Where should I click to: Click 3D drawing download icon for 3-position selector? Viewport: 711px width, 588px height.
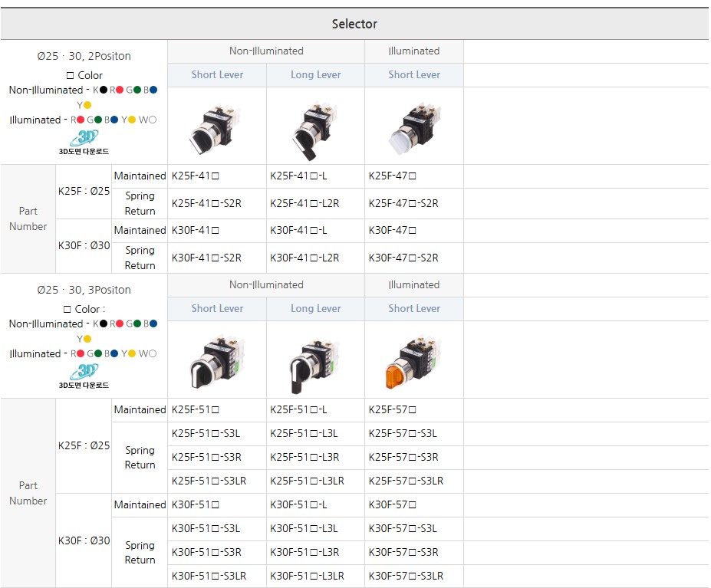pos(84,376)
